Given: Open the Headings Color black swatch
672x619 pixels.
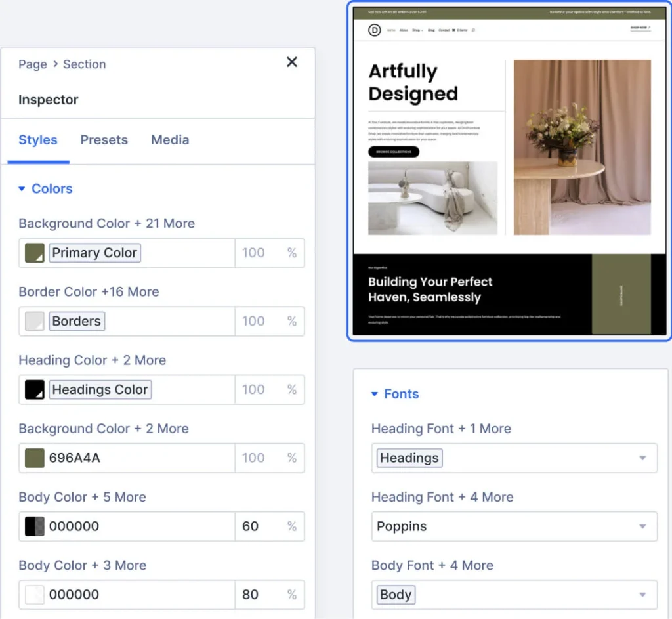Looking at the screenshot, I should 34,389.
